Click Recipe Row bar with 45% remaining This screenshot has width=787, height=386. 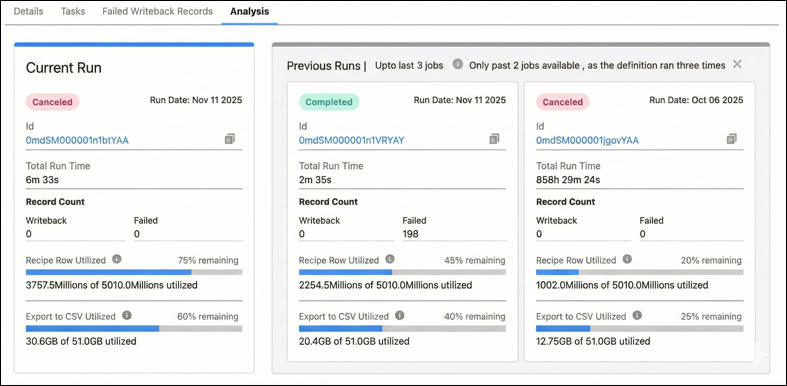click(402, 272)
